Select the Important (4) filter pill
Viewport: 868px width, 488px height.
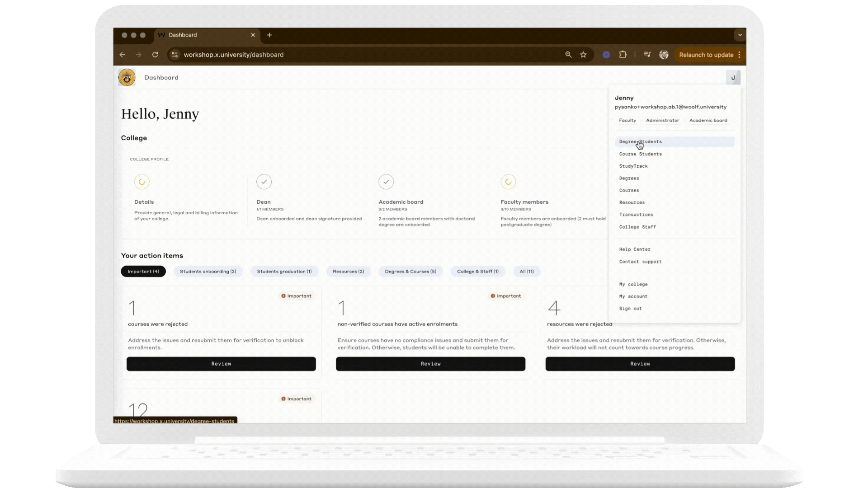coord(143,272)
